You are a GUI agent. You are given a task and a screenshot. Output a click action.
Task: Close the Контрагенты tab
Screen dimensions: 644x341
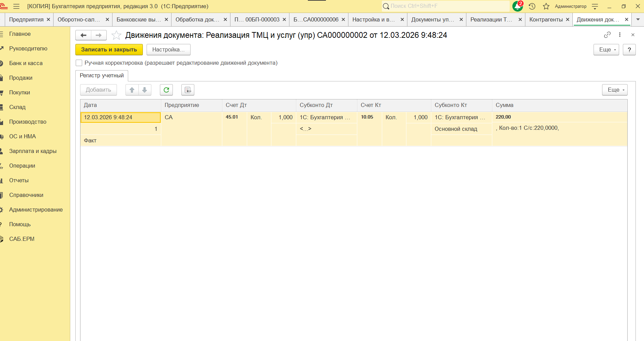point(568,19)
